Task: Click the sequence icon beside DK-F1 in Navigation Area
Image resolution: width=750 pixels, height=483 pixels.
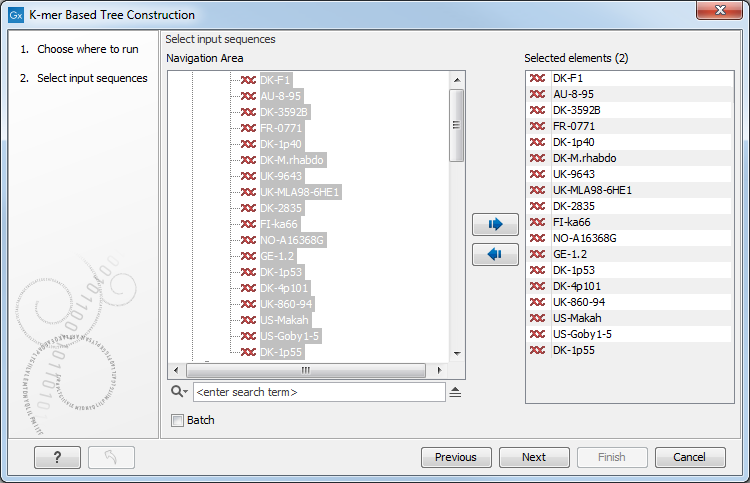Action: (x=248, y=79)
